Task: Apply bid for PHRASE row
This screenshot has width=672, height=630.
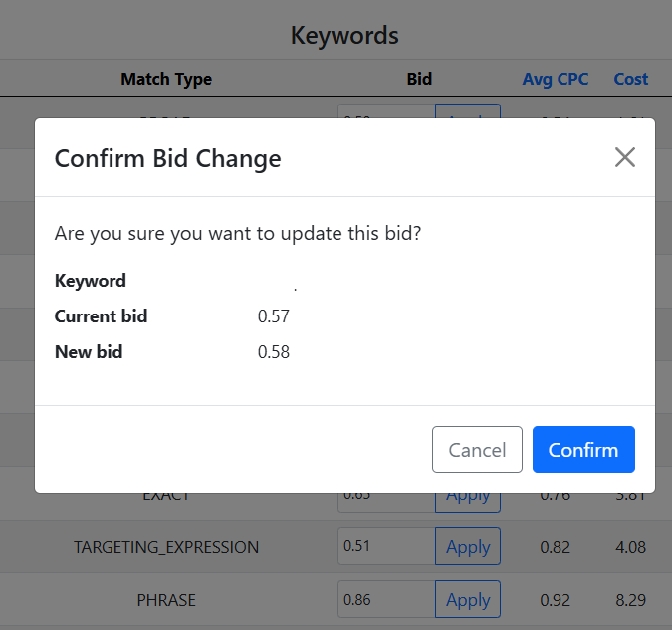Action: tap(468, 600)
